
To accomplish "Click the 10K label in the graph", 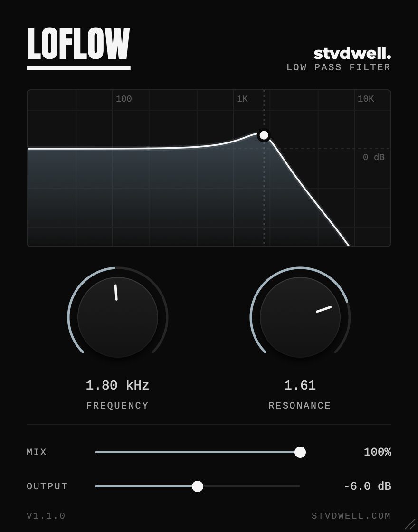I will (366, 99).
